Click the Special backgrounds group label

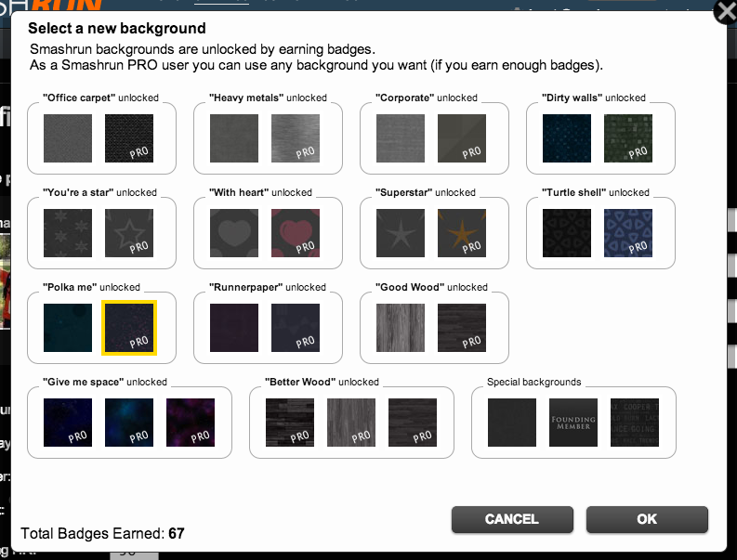tap(534, 382)
